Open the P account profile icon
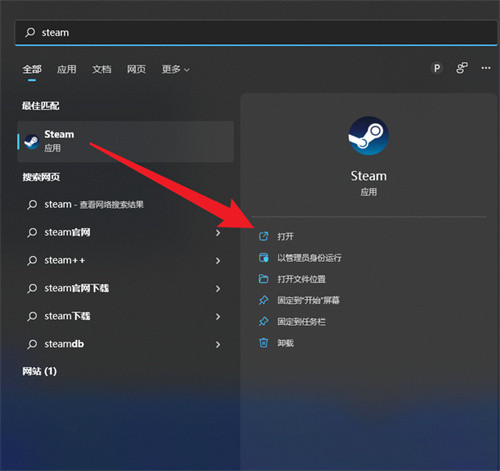Viewport: 500px width, 471px height. 436,68
